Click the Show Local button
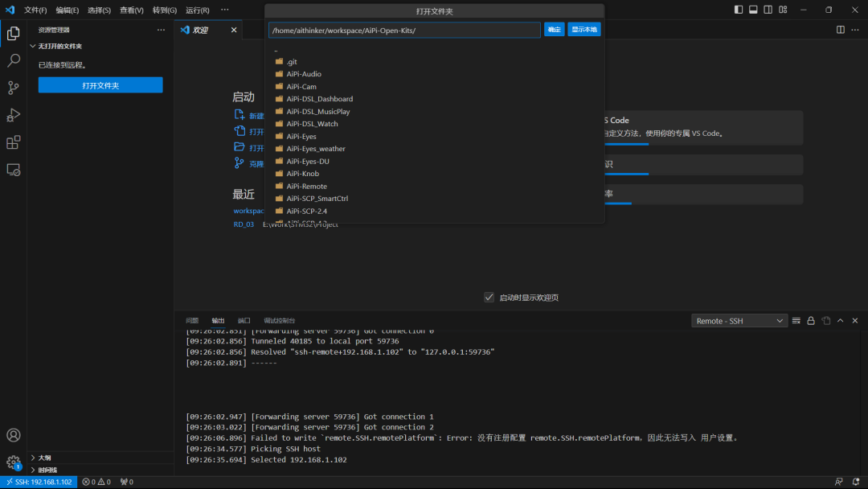Viewport: 868px width, 489px height. [584, 29]
